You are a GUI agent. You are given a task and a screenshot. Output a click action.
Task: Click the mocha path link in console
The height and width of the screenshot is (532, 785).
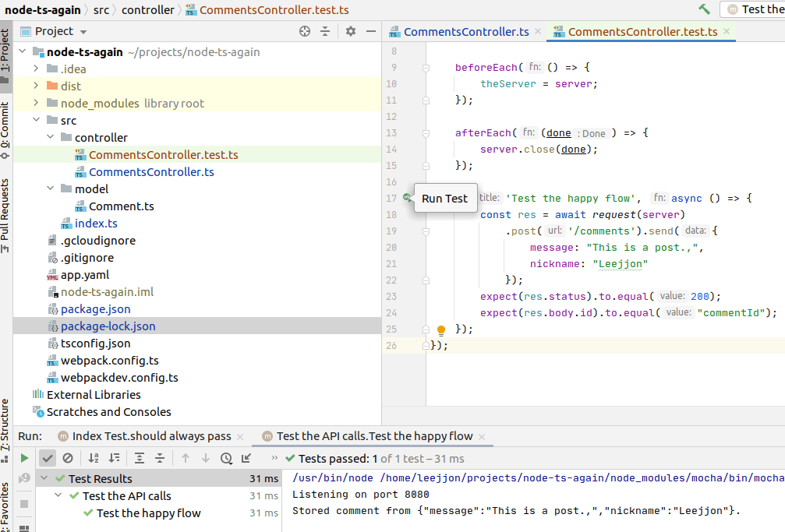[x=539, y=478]
